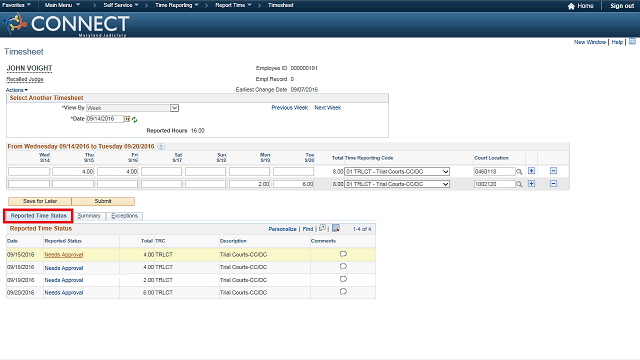This screenshot has height=360, width=640.
Task: Click the Home house icon
Action: click(571, 6)
